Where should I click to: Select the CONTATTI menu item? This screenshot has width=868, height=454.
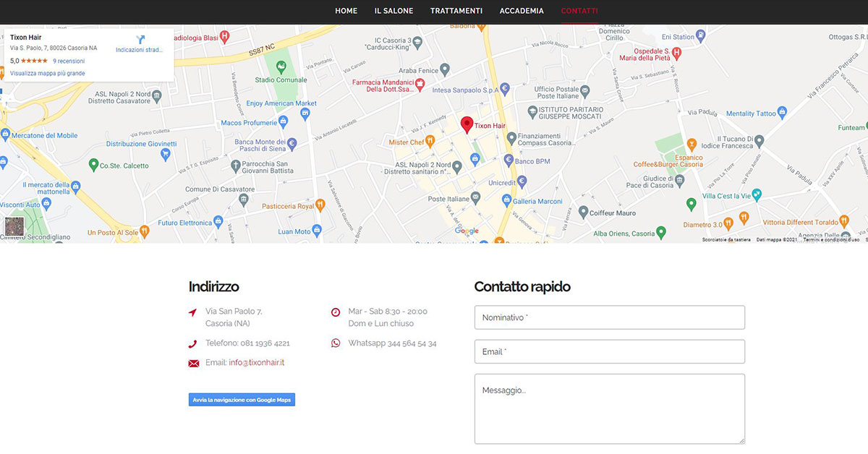coord(579,11)
